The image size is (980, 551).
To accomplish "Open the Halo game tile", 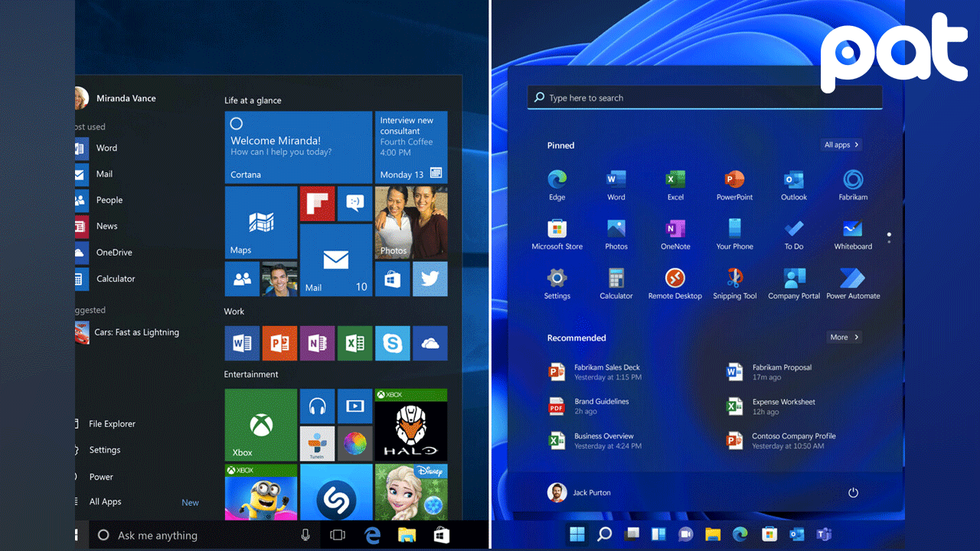I will tap(411, 425).
